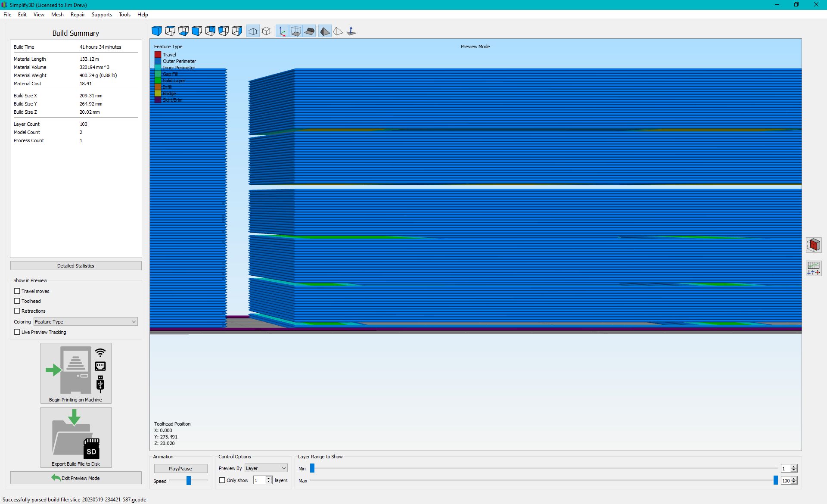Select the front view cube icon

tap(197, 31)
